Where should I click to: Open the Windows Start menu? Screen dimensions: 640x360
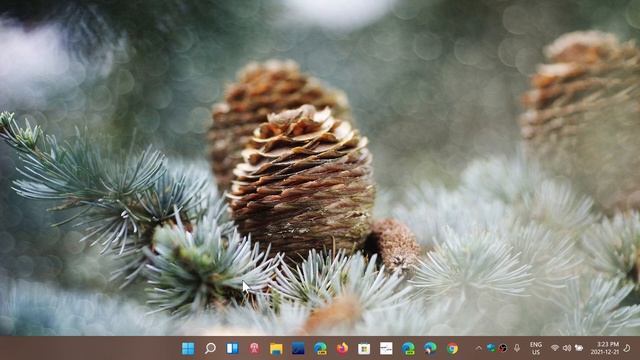coord(188,348)
